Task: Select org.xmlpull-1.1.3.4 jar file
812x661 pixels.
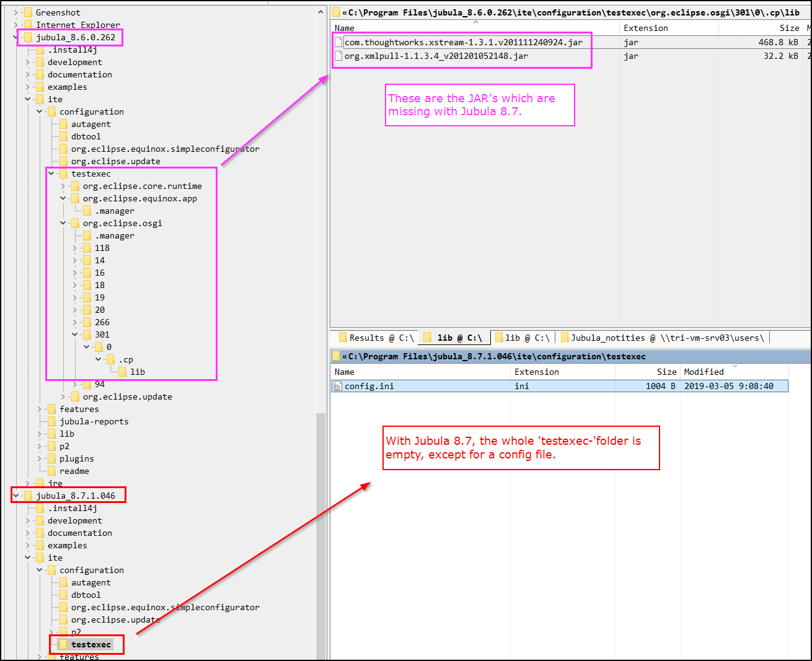Action: (x=436, y=56)
